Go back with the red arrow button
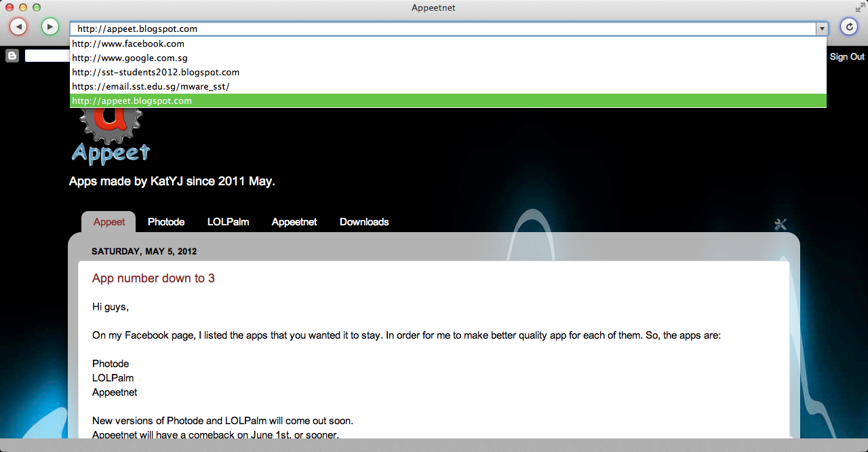 pyautogui.click(x=18, y=26)
